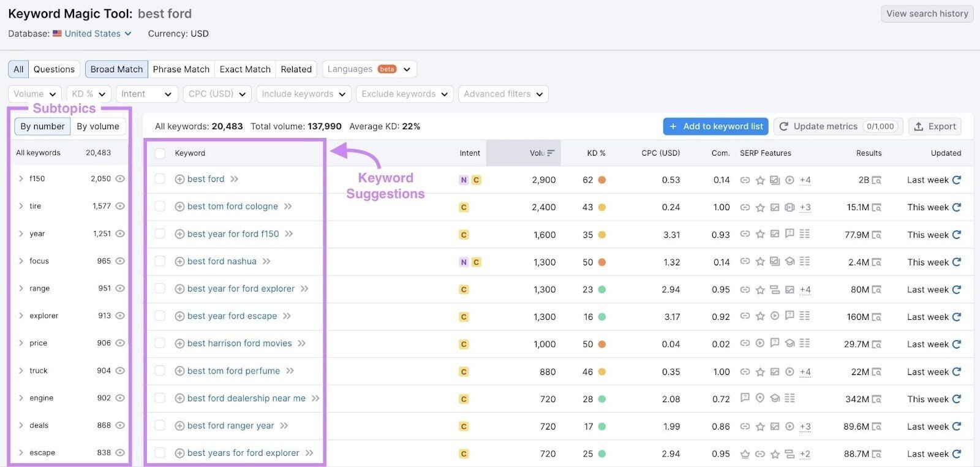This screenshot has width=980, height=467.
Task: Open the CPC (USD) filter dropdown
Action: coord(217,94)
